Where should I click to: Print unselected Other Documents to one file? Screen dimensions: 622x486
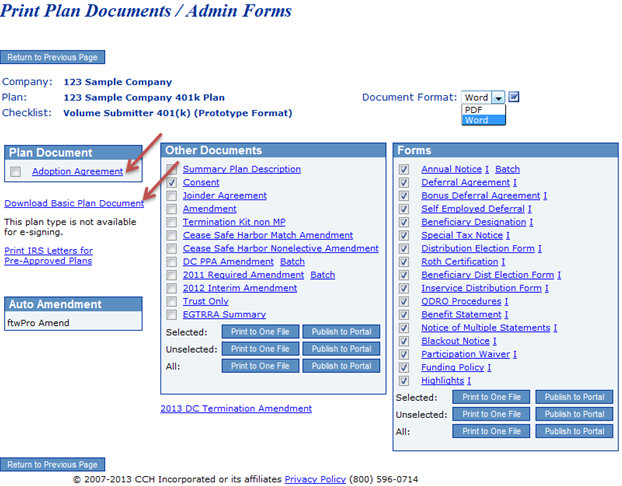pos(260,349)
